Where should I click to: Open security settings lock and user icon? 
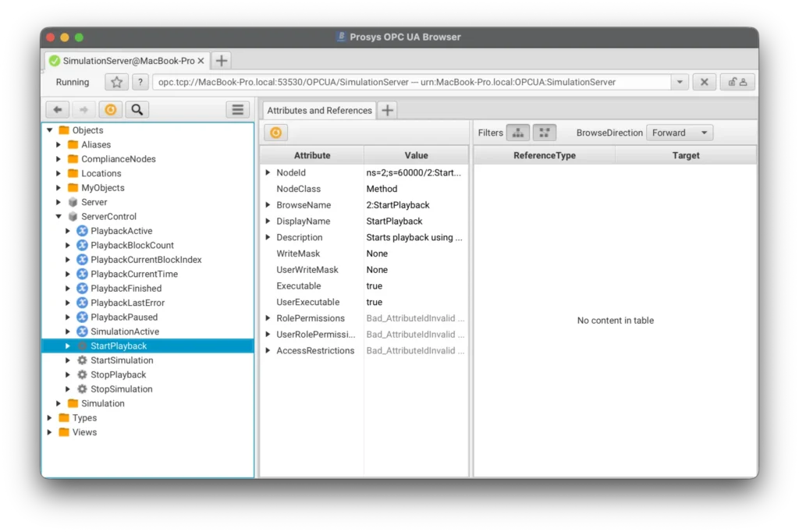737,82
